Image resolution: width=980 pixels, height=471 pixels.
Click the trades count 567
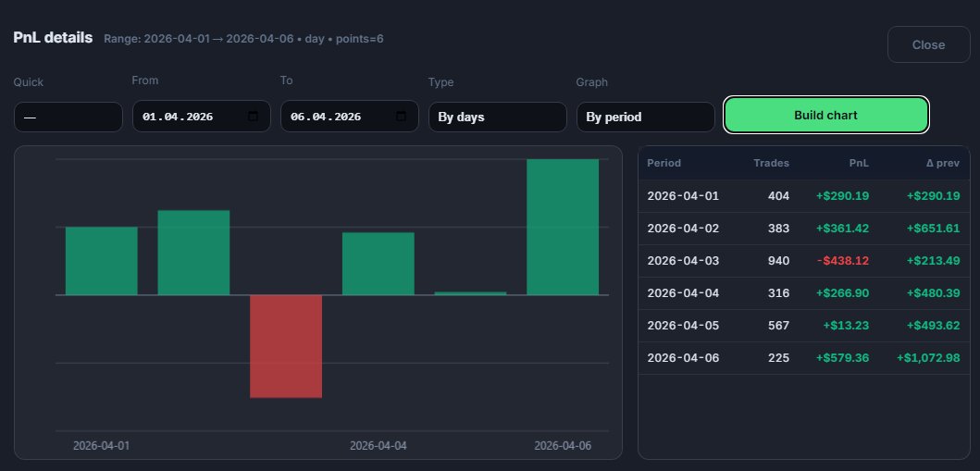779,326
